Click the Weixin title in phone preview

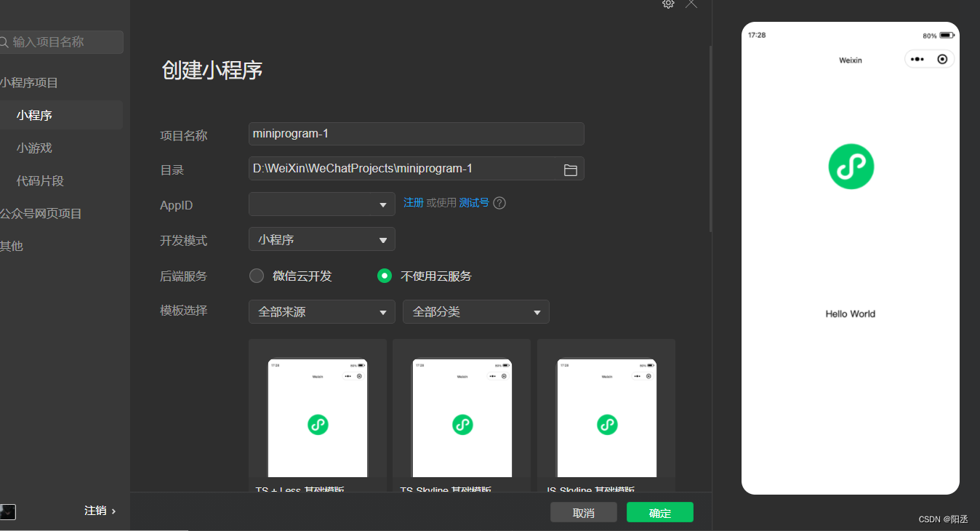click(x=851, y=60)
